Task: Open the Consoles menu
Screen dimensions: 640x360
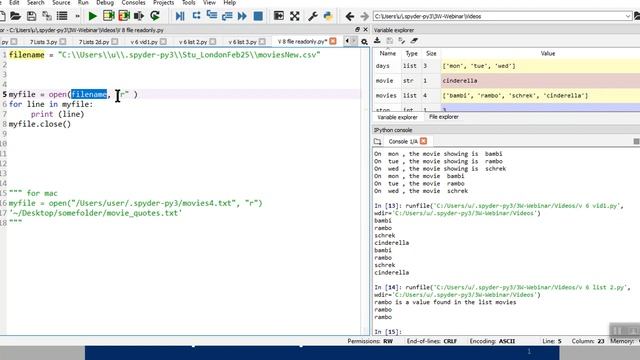Action: pyautogui.click(x=133, y=2)
